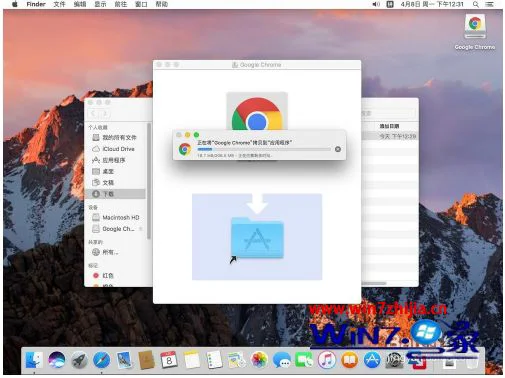Screen dimensions: 505x378
Task: Open the 窗口 menu
Action: click(141, 4)
